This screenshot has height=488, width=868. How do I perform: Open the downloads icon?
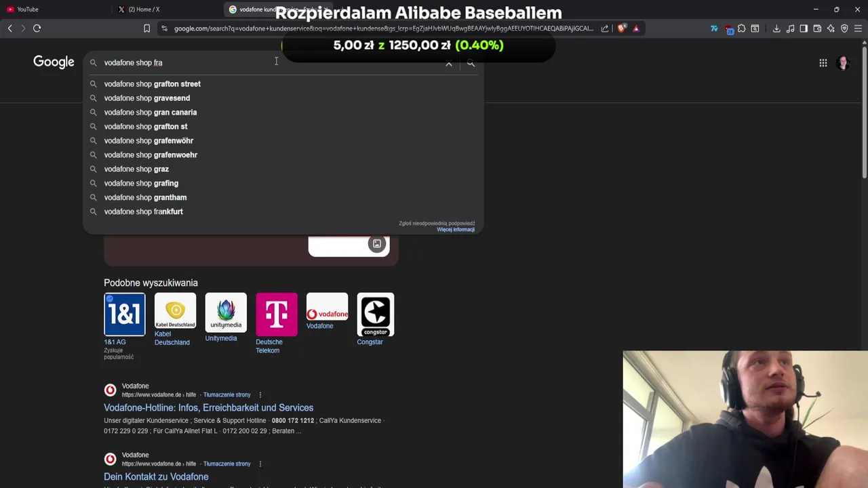pos(776,28)
